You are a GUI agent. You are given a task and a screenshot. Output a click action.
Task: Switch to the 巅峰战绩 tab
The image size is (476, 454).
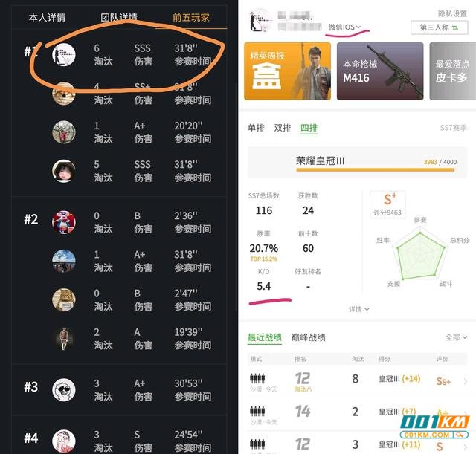click(x=309, y=337)
